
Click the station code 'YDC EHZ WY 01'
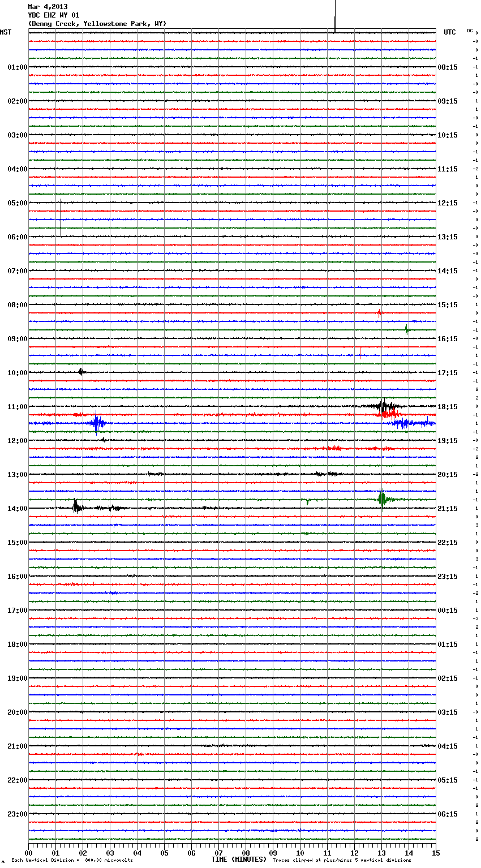tap(53, 15)
